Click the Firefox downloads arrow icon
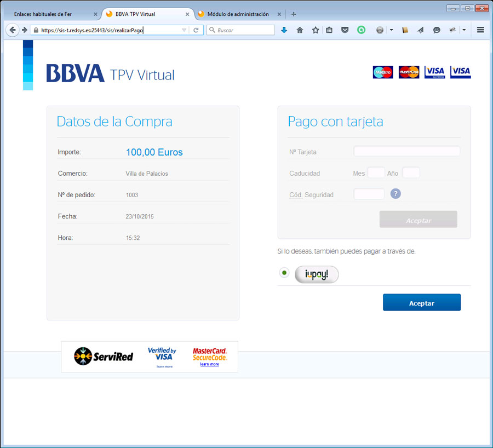Screen dimensions: 493x448 [284, 30]
